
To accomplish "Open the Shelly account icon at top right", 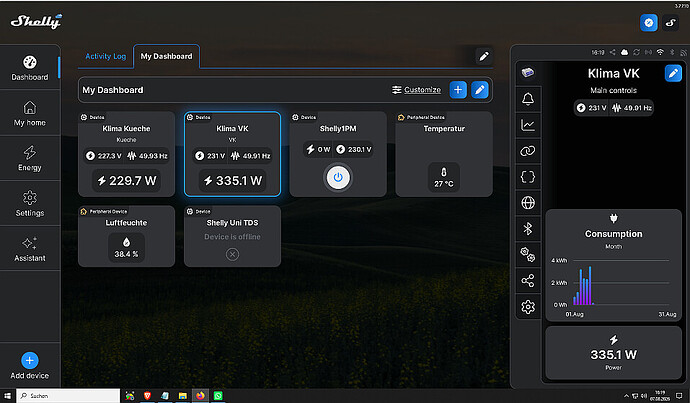I will click(x=671, y=22).
